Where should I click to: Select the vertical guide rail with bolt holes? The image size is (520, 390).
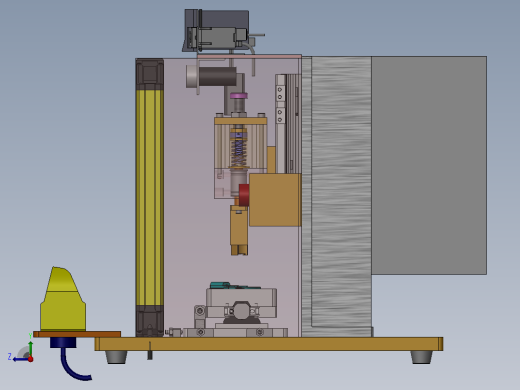pos(280,124)
